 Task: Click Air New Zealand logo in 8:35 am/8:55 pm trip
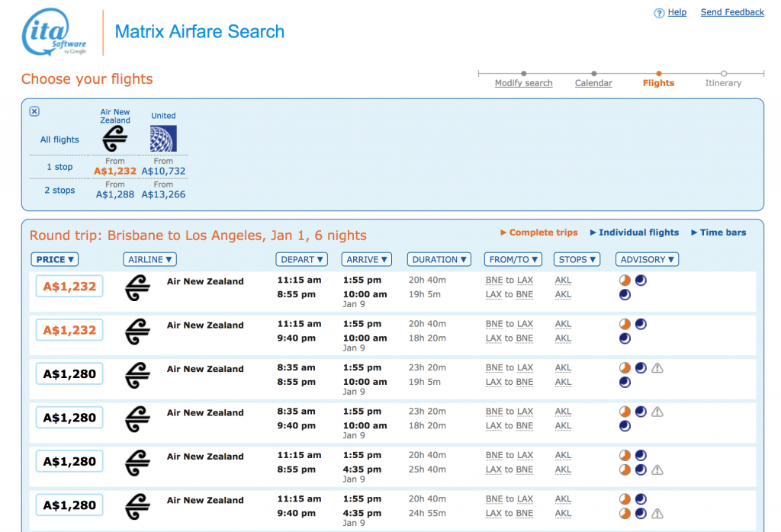pyautogui.click(x=137, y=375)
